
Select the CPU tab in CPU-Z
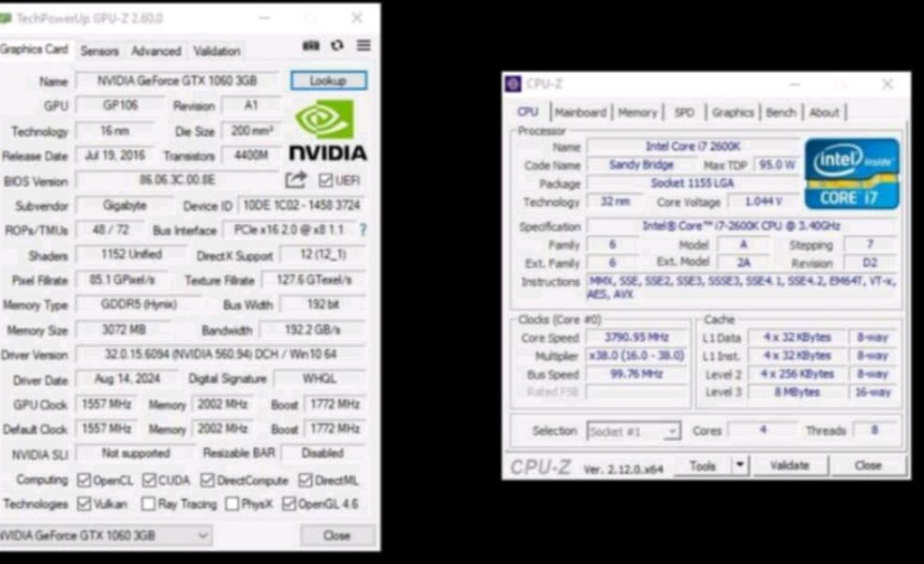528,112
